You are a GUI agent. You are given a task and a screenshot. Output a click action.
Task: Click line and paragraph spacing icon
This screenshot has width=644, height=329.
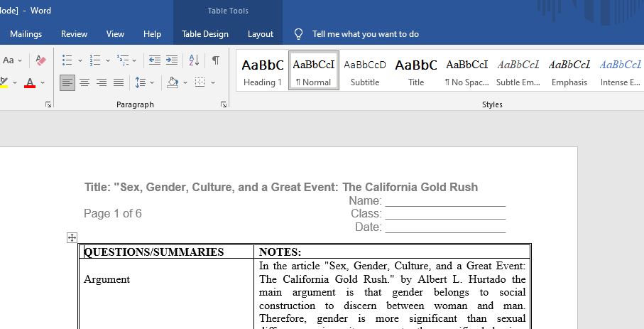click(140, 82)
